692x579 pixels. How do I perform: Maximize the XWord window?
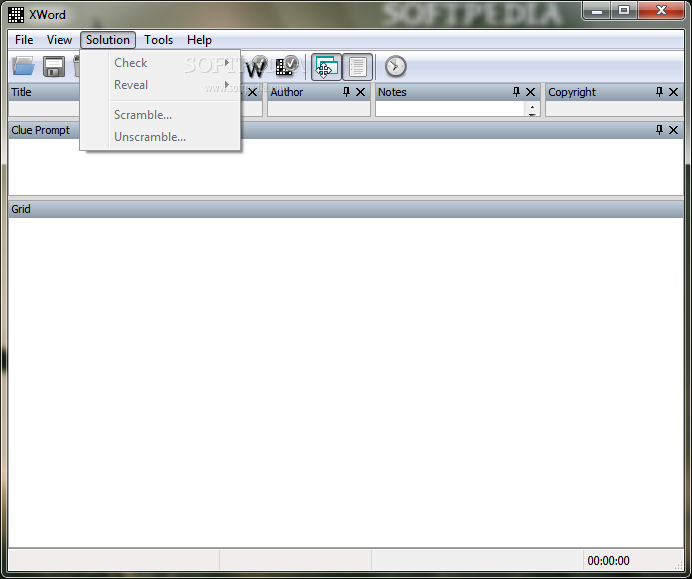click(624, 11)
